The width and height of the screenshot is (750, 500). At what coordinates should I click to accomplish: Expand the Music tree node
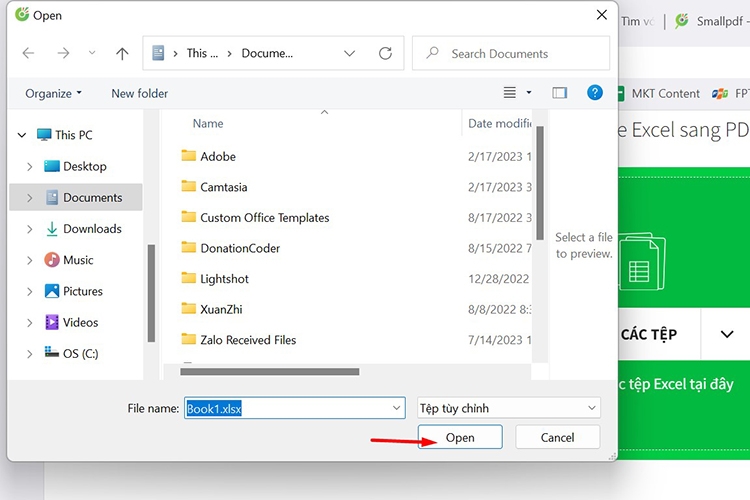(x=30, y=260)
